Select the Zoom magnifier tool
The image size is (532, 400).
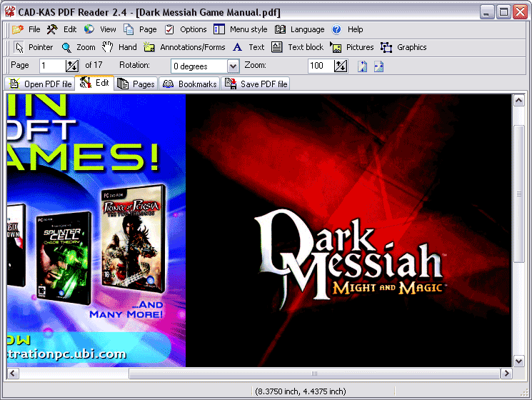[79, 47]
